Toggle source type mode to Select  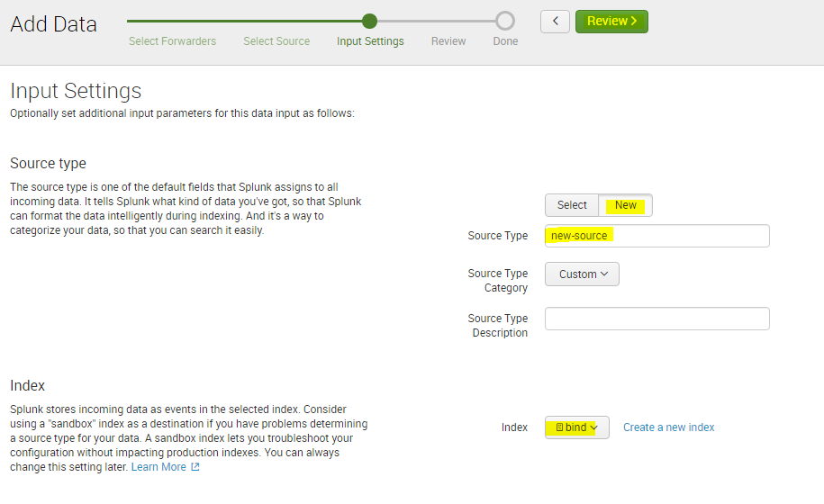[x=572, y=205]
